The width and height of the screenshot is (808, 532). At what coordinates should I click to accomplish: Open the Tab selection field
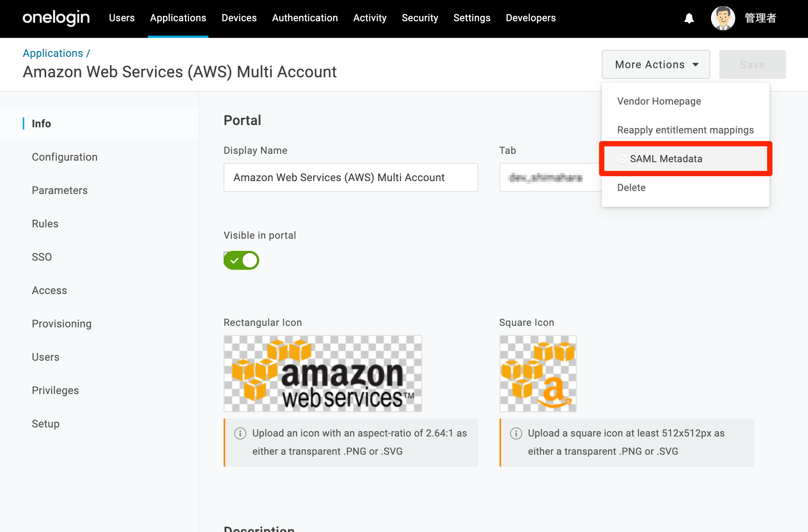point(551,177)
